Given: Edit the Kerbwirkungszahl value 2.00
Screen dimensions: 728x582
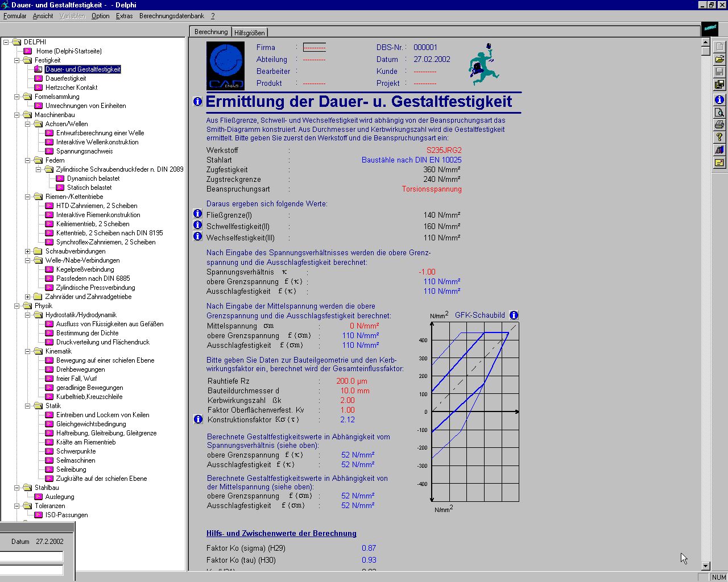Looking at the screenshot, I should pos(348,400).
